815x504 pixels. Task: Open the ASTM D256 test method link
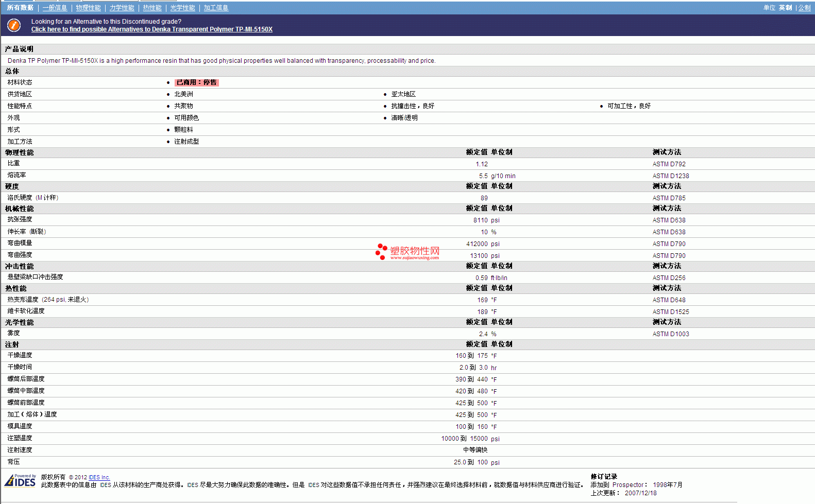[x=669, y=278]
